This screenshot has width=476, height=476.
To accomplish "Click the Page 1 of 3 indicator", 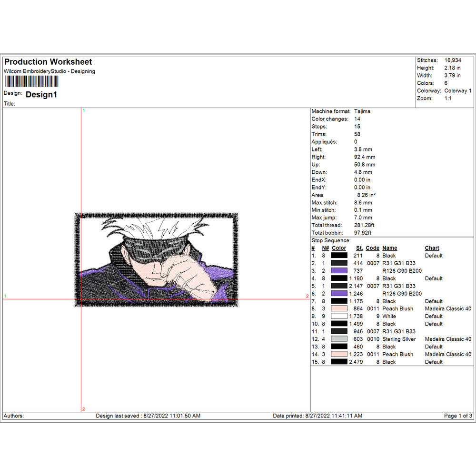I will pyautogui.click(x=458, y=416).
